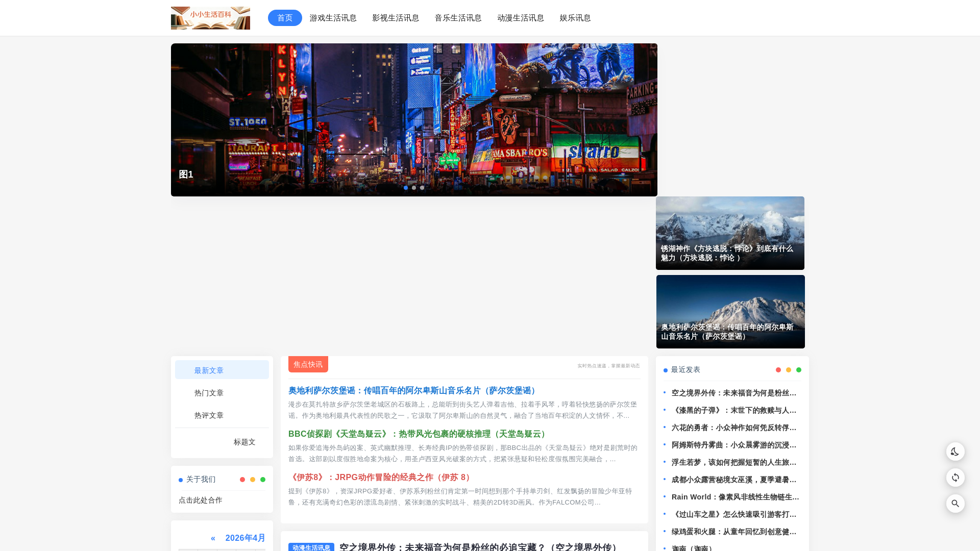Open 《伊苏8》 JRPG article headline
The width and height of the screenshot is (980, 551).
(x=381, y=477)
